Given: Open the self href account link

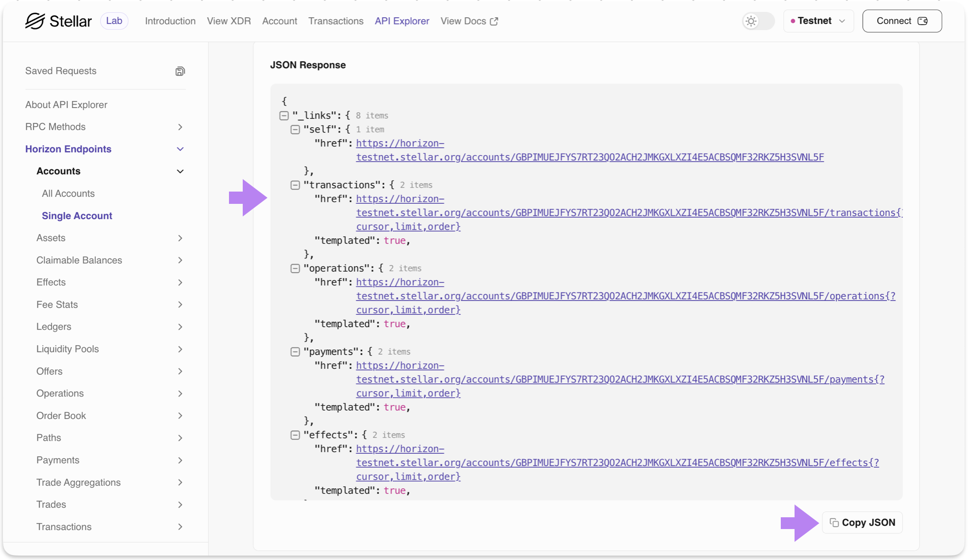Looking at the screenshot, I should point(590,150).
